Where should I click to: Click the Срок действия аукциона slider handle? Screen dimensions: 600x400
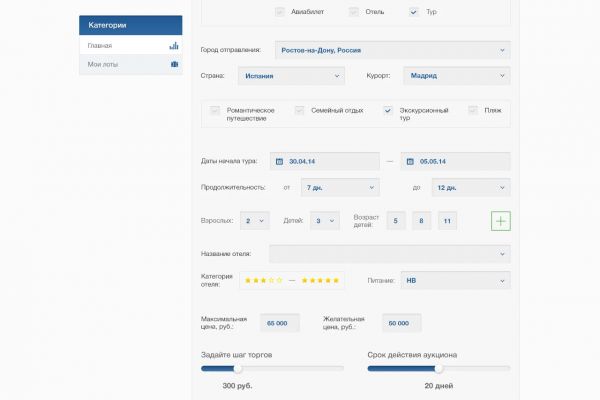(439, 369)
